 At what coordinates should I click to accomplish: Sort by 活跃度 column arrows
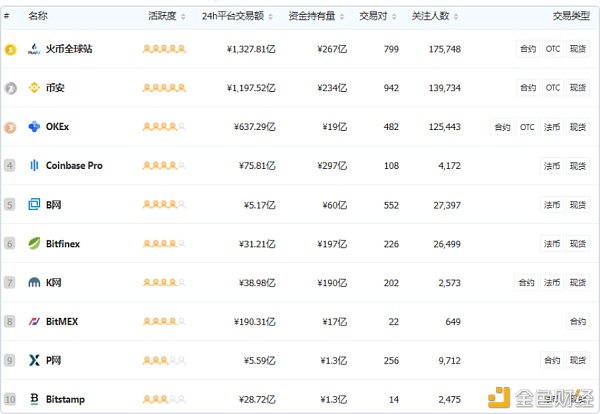coord(183,16)
